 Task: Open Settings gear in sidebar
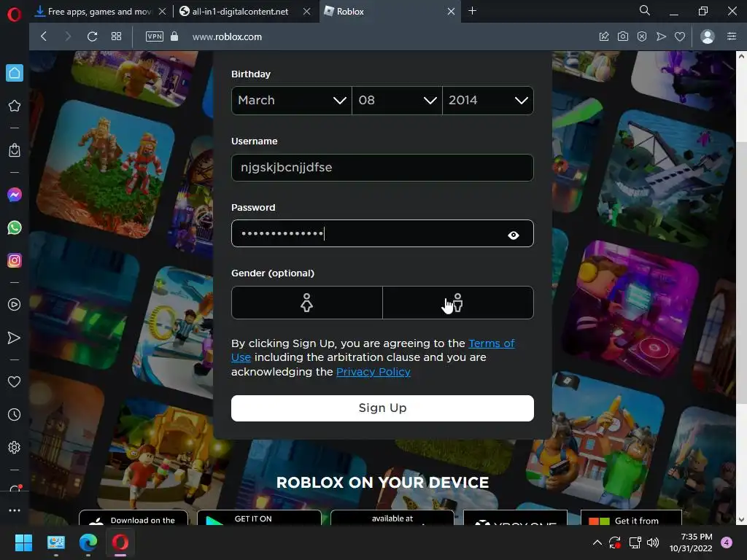15,447
